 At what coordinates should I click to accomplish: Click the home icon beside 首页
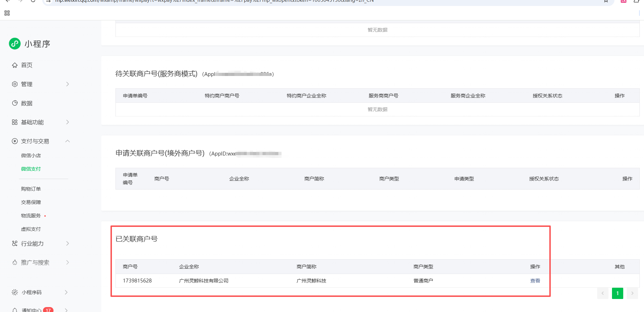[15, 65]
